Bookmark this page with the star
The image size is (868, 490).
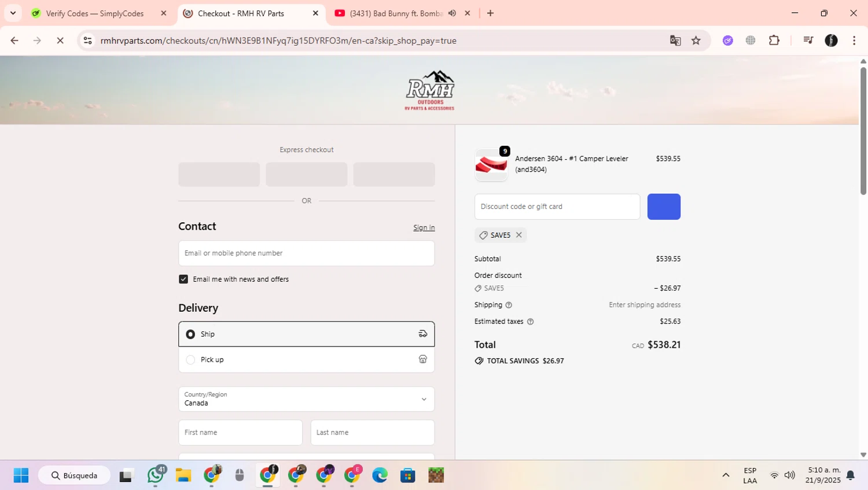(x=696, y=40)
